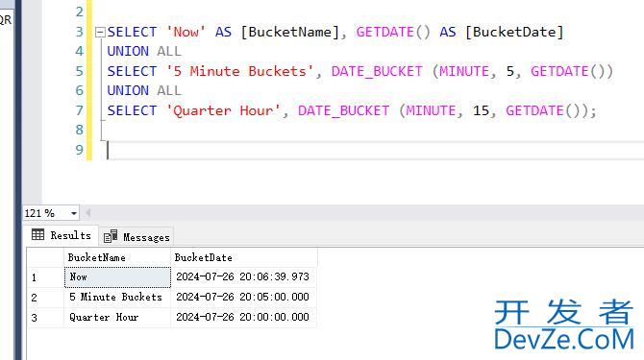This screenshot has width=644, height=360.
Task: Switch to the Results tab
Action: (62, 235)
